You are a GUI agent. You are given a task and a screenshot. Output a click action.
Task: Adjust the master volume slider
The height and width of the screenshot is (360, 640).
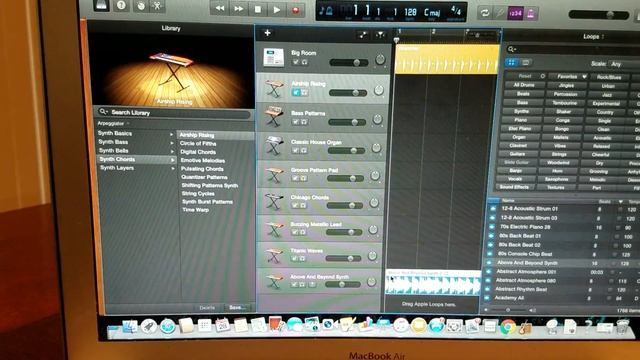click(599, 15)
